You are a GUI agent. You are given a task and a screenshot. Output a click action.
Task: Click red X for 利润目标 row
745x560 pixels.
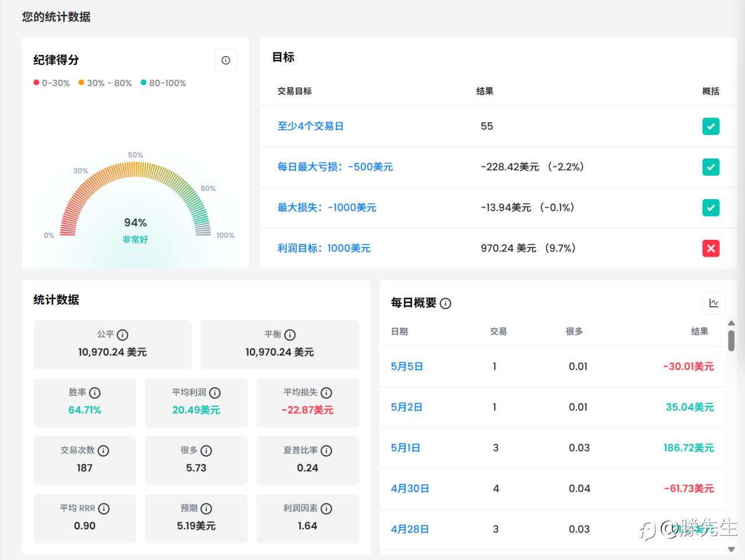click(x=711, y=249)
